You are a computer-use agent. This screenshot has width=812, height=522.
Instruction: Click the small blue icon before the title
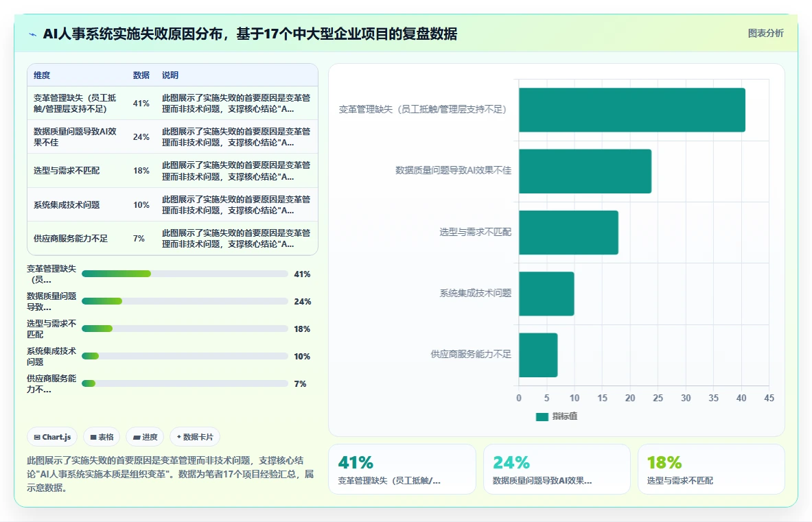(33, 35)
